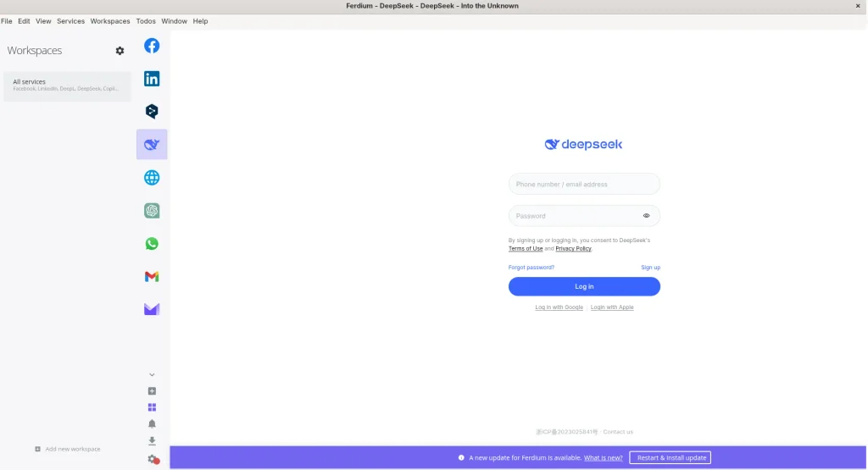
Task: Open the View menu
Action: coord(43,21)
